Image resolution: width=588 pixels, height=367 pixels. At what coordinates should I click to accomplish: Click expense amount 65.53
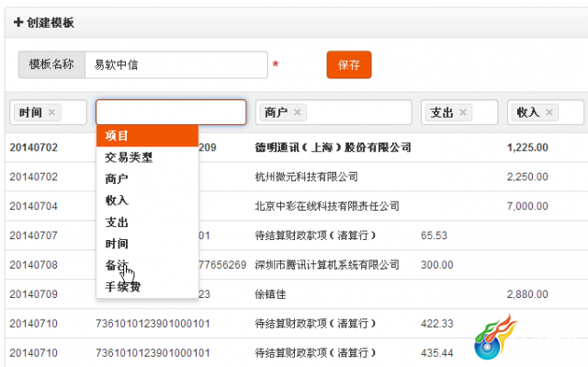pyautogui.click(x=435, y=235)
